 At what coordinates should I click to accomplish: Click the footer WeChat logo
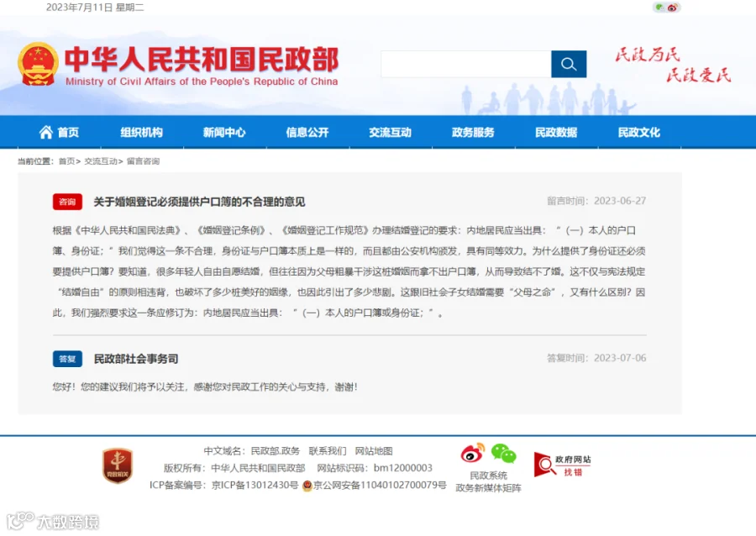coord(504,454)
